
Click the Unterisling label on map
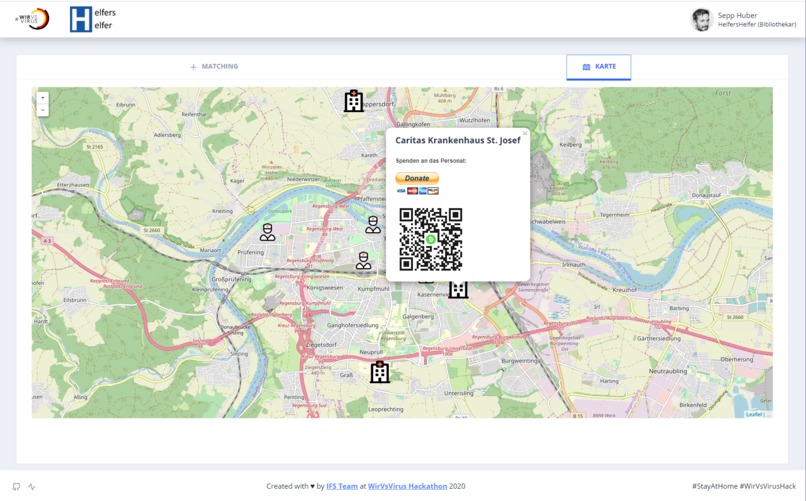pos(459,393)
